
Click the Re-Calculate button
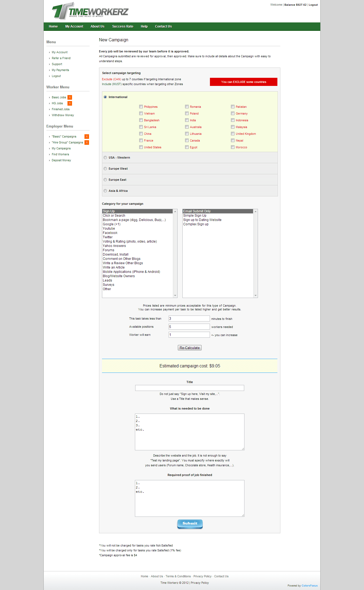(190, 348)
